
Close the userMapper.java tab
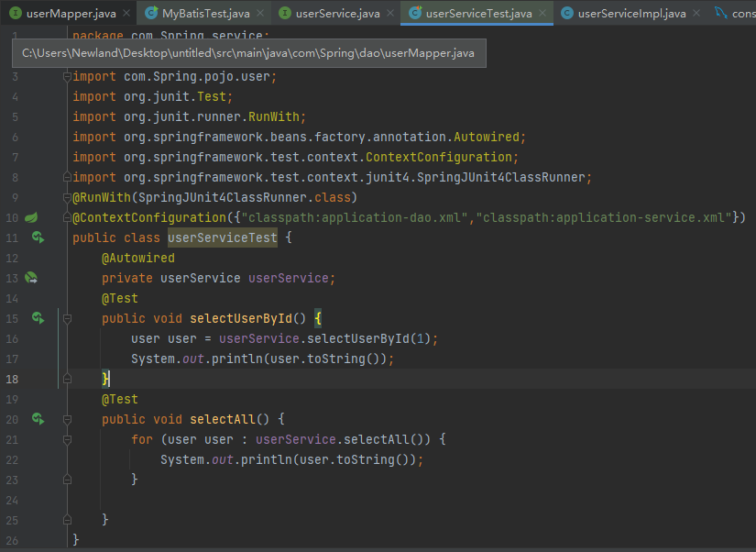coord(126,14)
